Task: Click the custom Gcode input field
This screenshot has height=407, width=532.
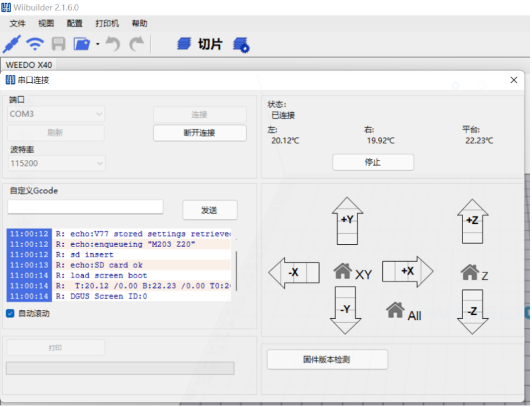Action: click(x=85, y=207)
